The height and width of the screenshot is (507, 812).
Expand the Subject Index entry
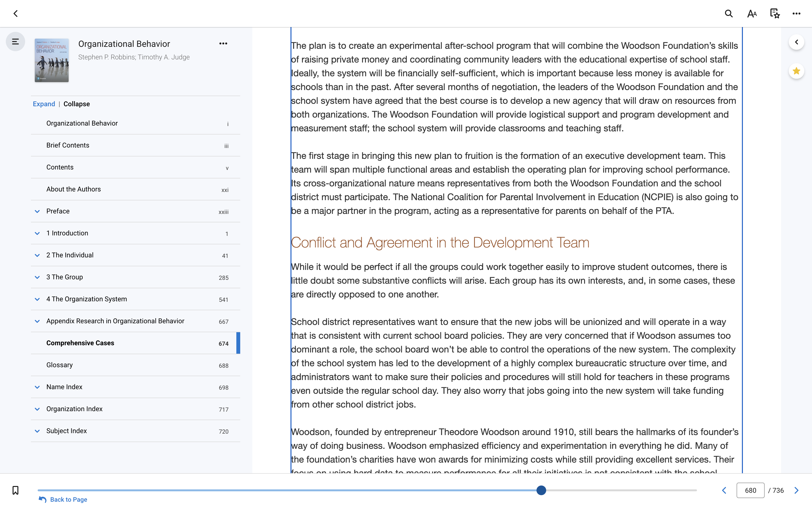click(x=37, y=431)
